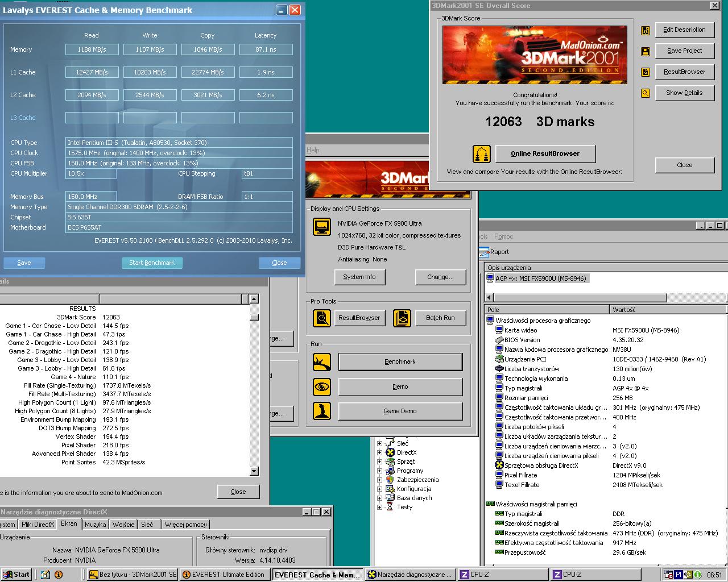This screenshot has height=582, width=728.
Task: Click Save in the EVEREST benchmark window
Action: coord(24,263)
